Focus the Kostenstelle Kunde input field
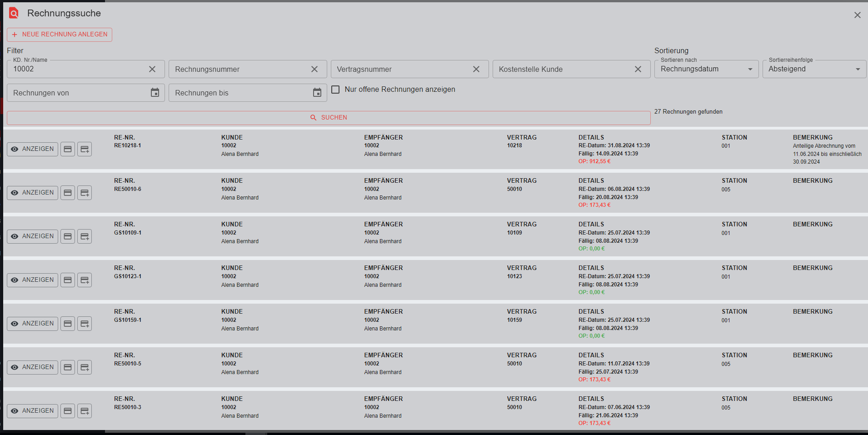This screenshot has width=868, height=435. 563,69
